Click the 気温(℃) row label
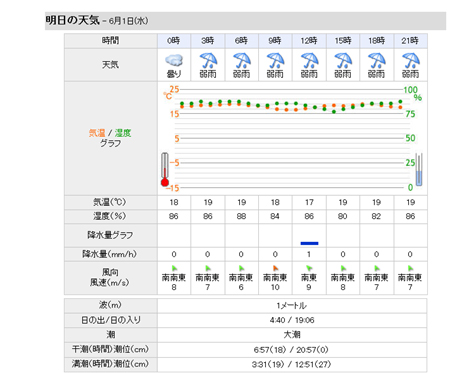The image size is (450, 373). coord(111,202)
